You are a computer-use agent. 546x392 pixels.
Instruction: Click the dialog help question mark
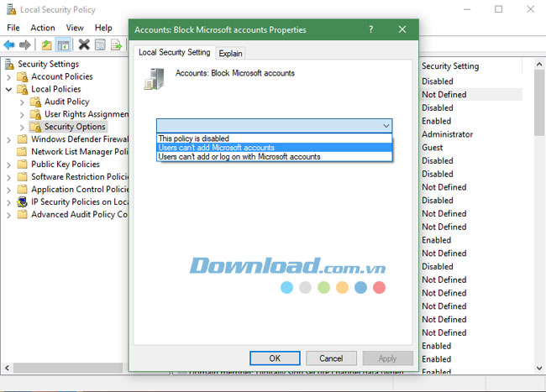pyautogui.click(x=370, y=29)
